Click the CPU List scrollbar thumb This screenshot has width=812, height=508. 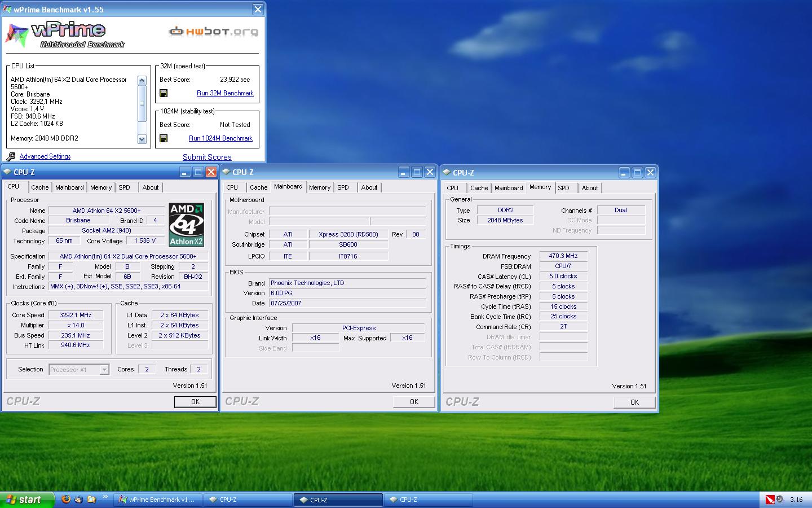click(x=142, y=103)
